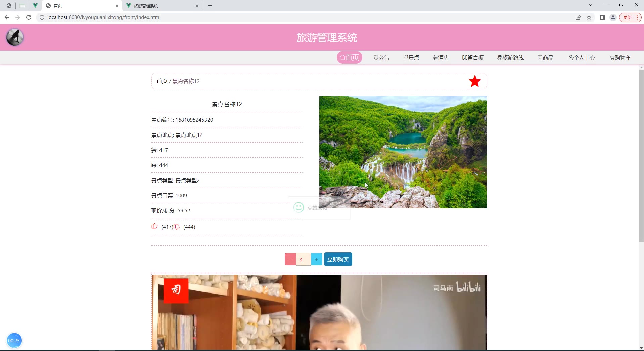Screen dimensions: 644x351
Task: Click the 景点门票: 1009 row
Action: [x=227, y=196]
